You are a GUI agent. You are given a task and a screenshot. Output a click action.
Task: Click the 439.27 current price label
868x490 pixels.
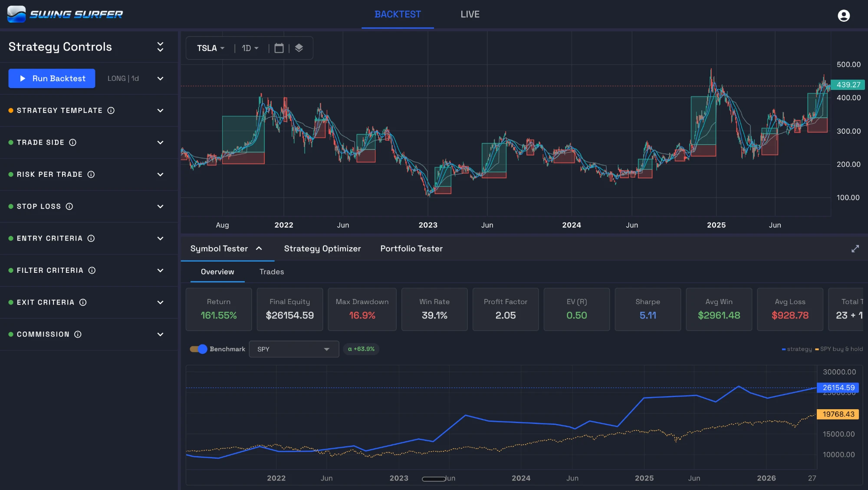pos(848,85)
